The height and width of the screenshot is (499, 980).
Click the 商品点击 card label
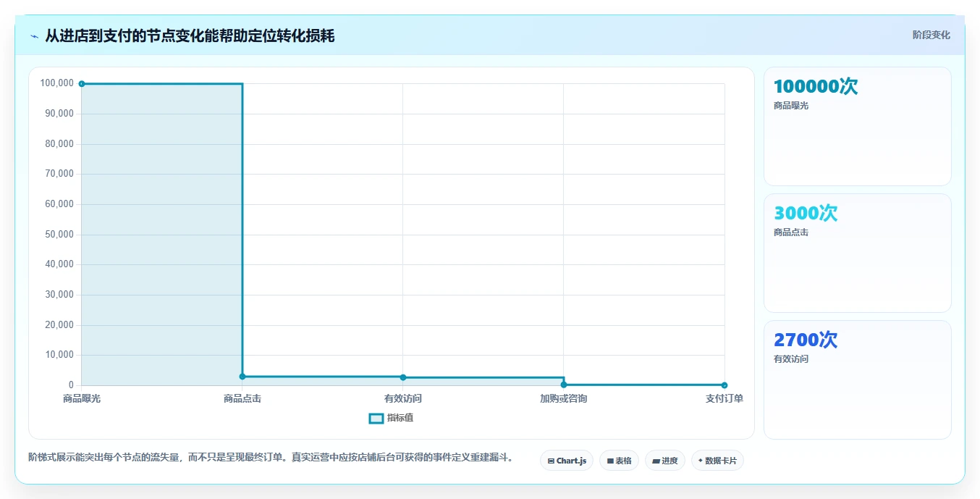(x=791, y=232)
